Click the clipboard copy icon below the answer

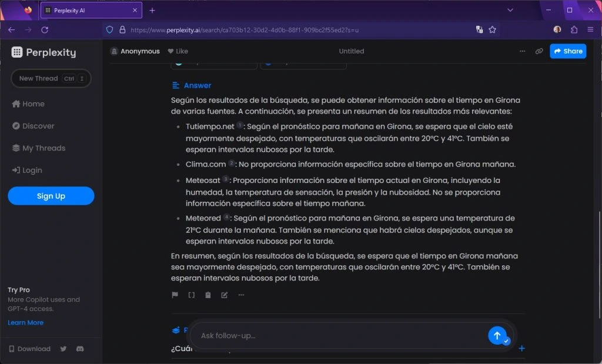click(x=208, y=295)
